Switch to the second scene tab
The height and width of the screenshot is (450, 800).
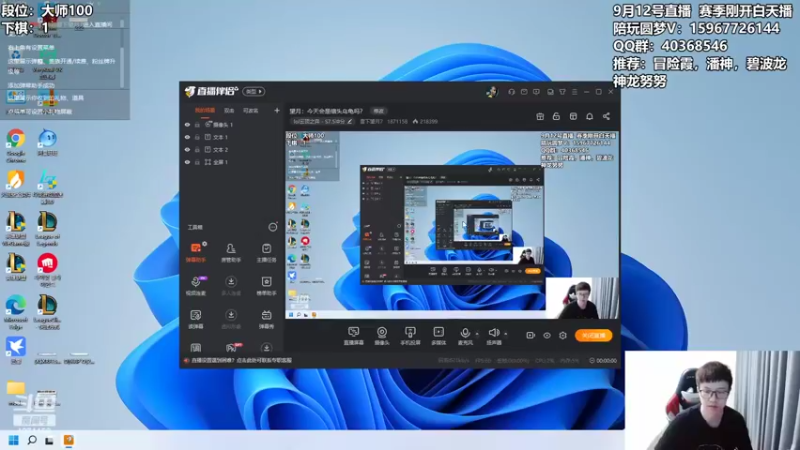click(229, 110)
